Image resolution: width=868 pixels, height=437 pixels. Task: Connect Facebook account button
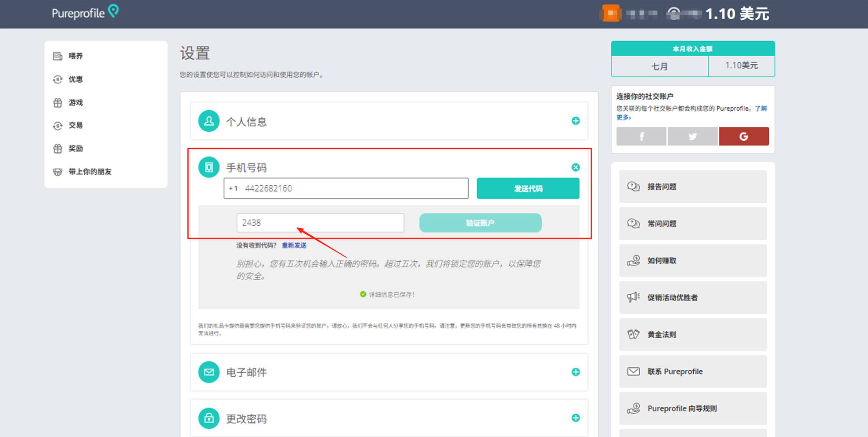click(641, 137)
